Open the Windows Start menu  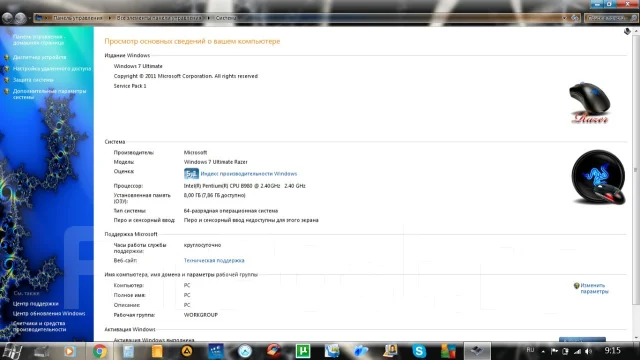click(11, 351)
